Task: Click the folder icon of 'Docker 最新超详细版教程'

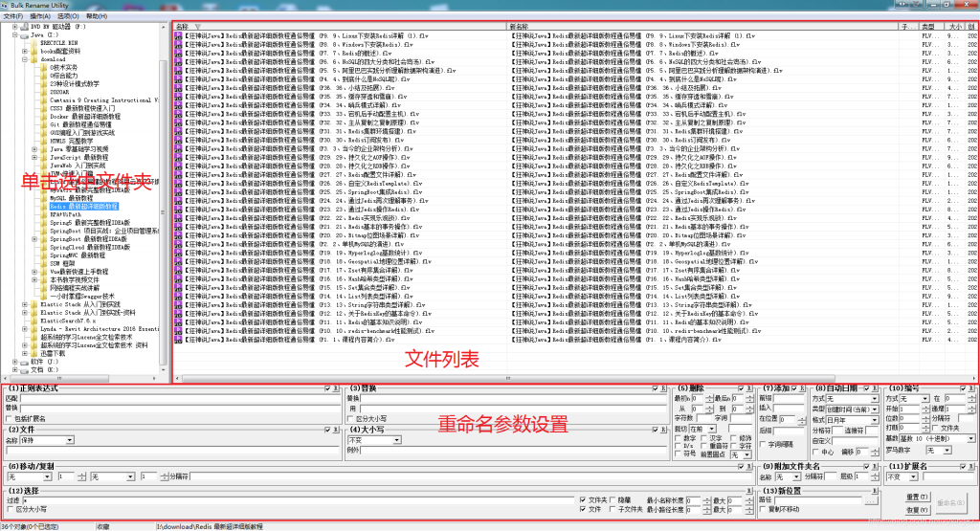Action: click(x=44, y=117)
